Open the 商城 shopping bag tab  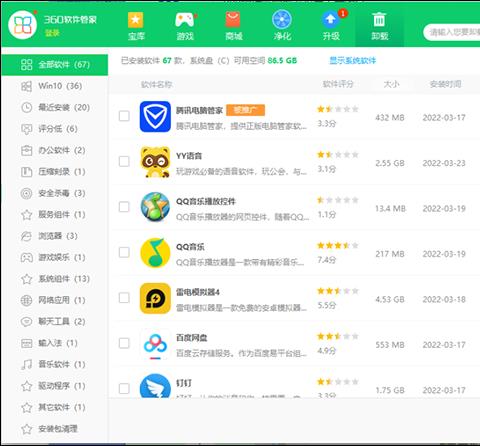[x=233, y=26]
